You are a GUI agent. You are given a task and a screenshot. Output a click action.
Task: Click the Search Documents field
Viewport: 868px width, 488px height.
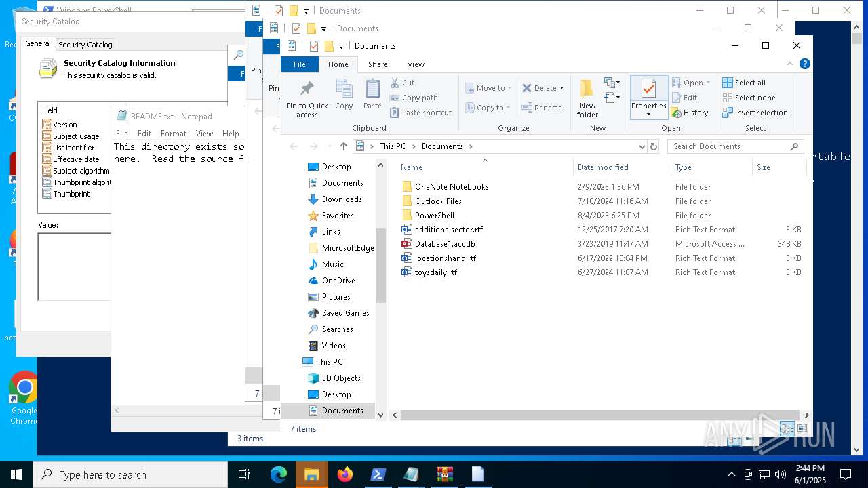[736, 146]
